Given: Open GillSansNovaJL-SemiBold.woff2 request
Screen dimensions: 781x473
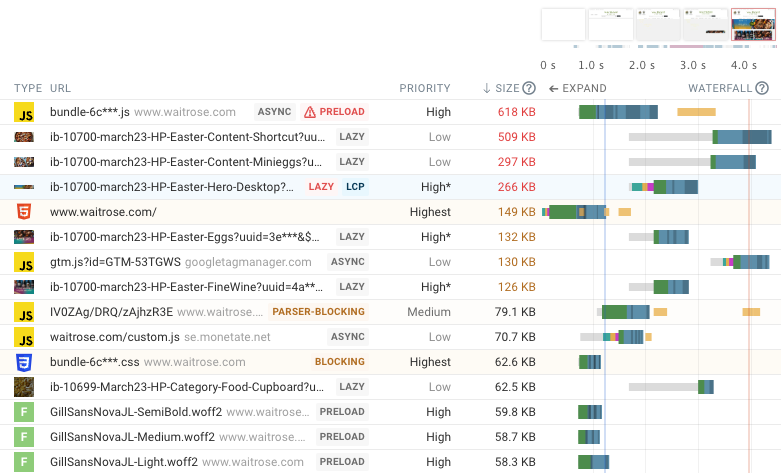Looking at the screenshot, I should 136,412.
